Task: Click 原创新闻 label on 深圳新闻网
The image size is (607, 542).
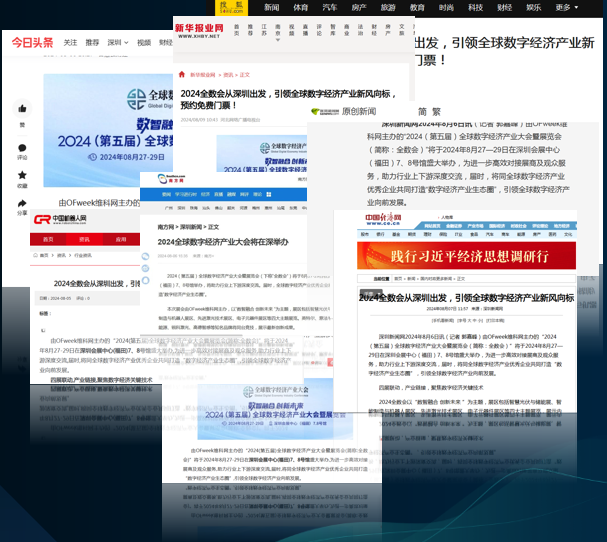Action: (x=359, y=111)
